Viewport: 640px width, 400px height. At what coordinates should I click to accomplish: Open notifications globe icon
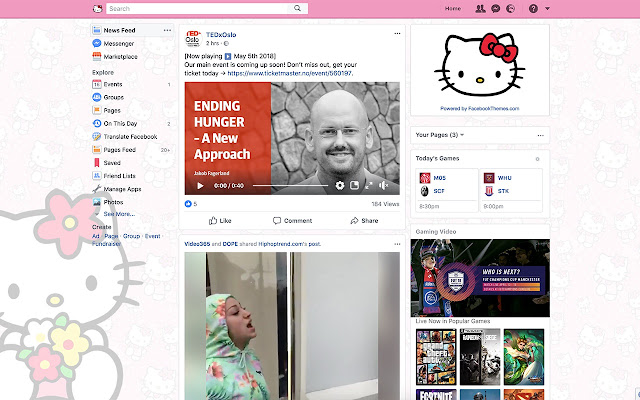click(510, 8)
